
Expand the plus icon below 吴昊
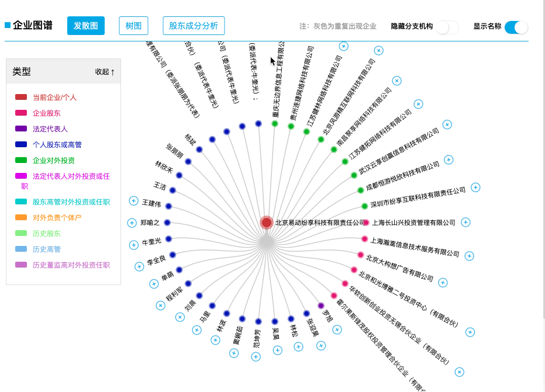point(277,351)
